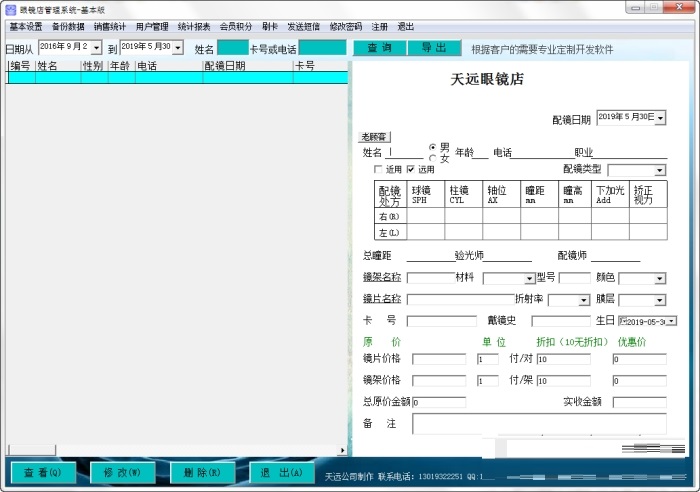Open the 膜层 dropdown
The image size is (700, 492).
(660, 300)
